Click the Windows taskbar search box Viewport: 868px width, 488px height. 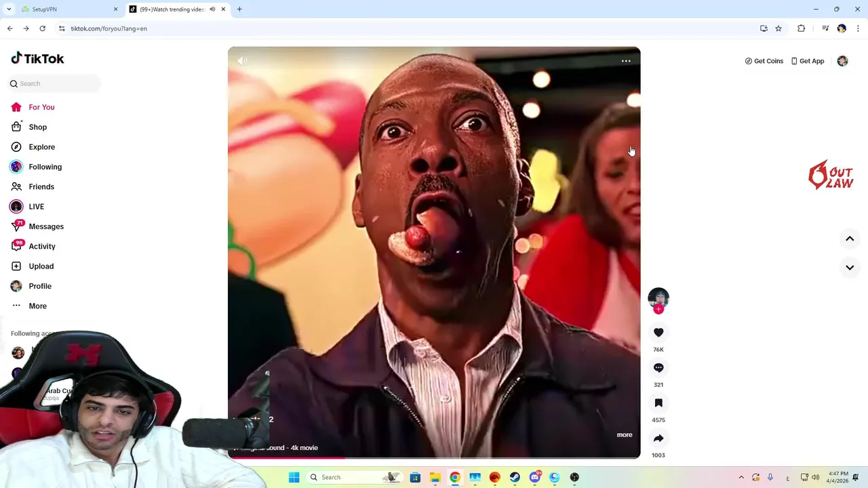[354, 477]
